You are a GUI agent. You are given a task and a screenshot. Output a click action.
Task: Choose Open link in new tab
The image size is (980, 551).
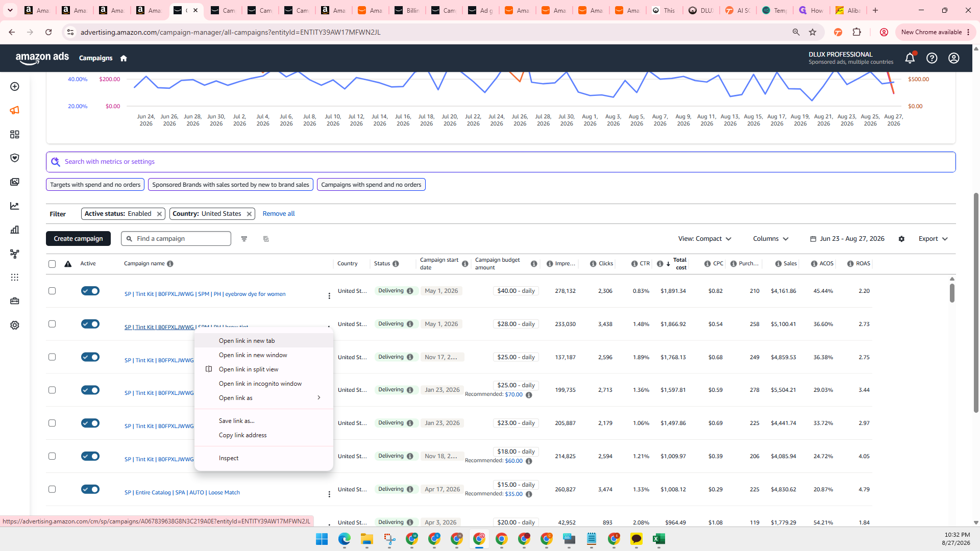pos(264,341)
